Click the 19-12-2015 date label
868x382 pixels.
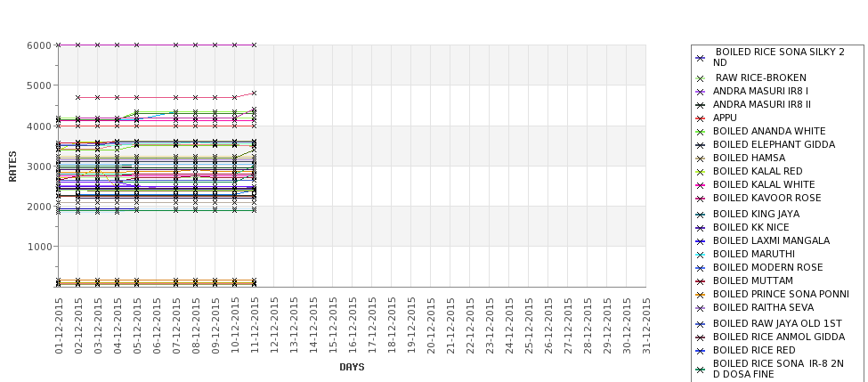point(410,326)
